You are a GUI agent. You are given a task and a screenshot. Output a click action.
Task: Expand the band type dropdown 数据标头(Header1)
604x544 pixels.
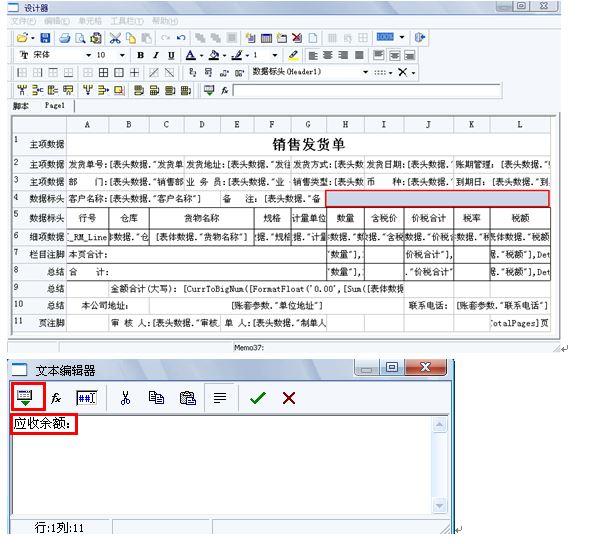point(365,72)
